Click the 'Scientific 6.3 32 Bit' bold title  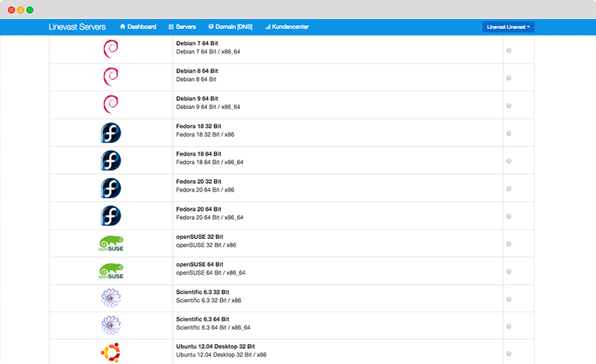[202, 292]
